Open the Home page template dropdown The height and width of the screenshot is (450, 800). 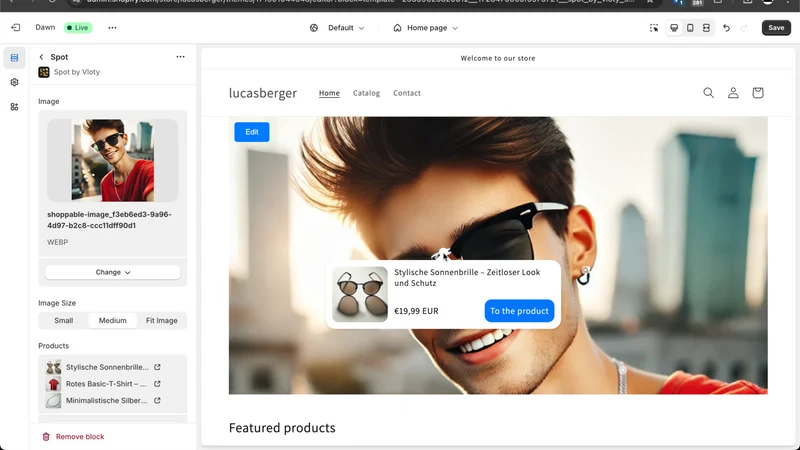[x=432, y=28]
